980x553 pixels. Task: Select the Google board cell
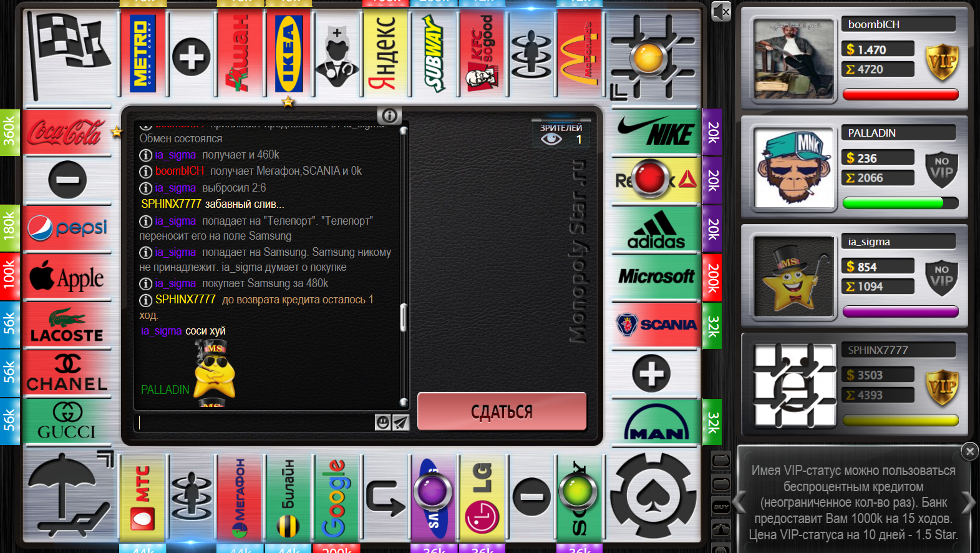tap(336, 498)
